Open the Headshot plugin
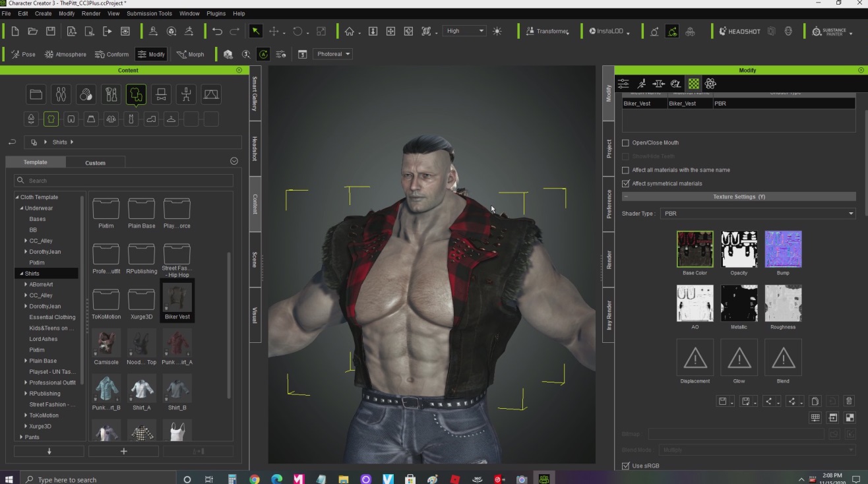The width and height of the screenshot is (868, 484). coord(739,31)
